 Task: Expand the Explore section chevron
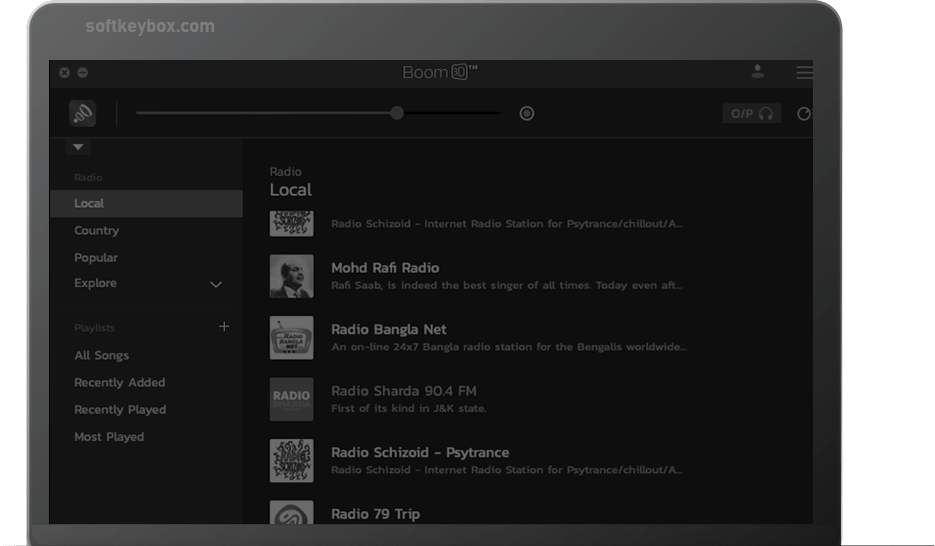pos(216,284)
